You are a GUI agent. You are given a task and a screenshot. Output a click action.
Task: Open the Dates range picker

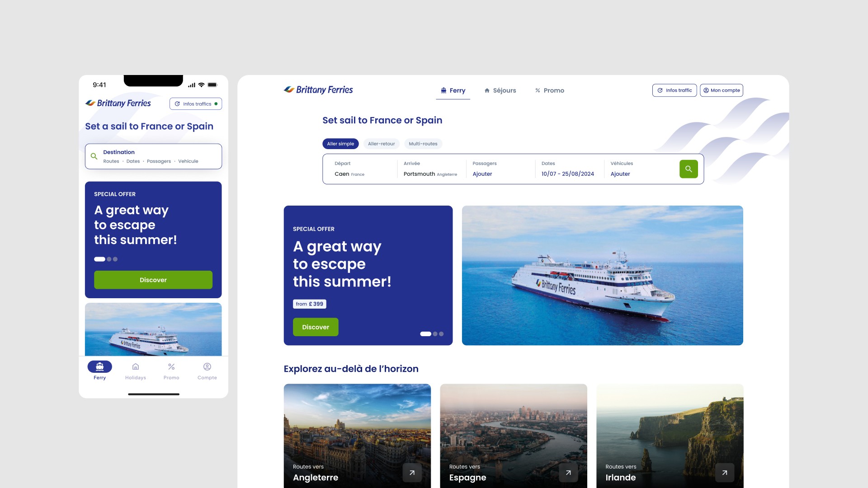(569, 169)
